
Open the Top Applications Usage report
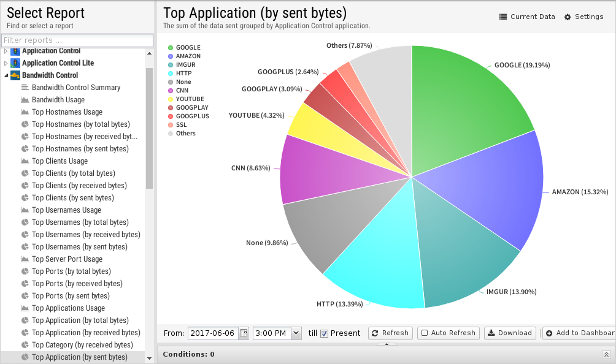pos(68,308)
